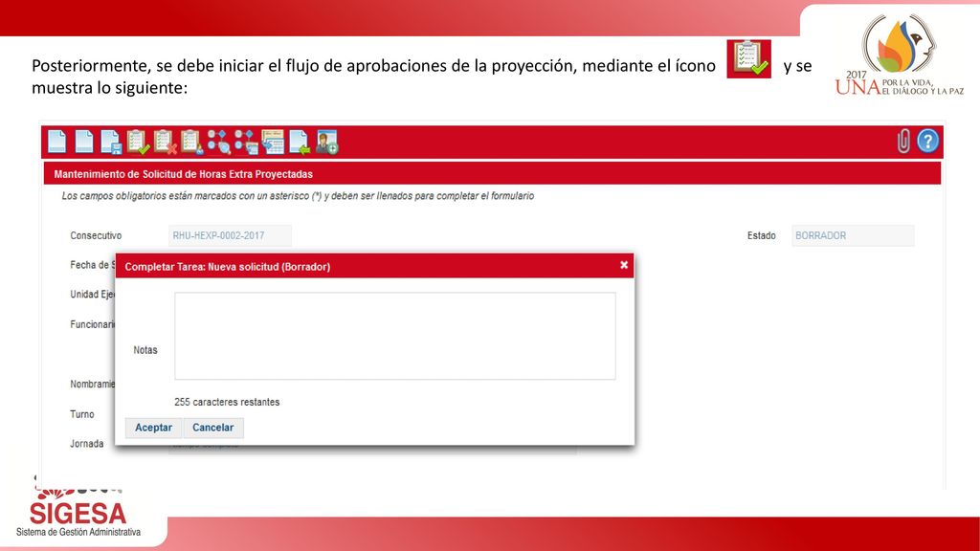Open help with the blue question mark icon
The height and width of the screenshot is (551, 980).
click(928, 142)
